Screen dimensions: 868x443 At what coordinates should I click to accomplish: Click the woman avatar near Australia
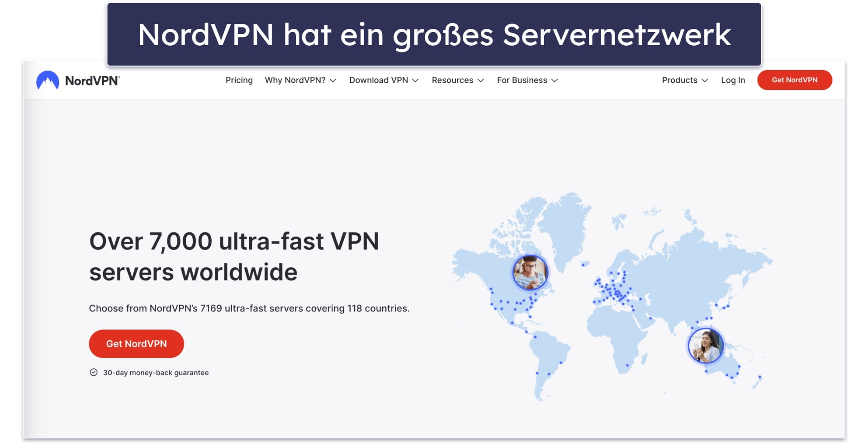pyautogui.click(x=706, y=346)
